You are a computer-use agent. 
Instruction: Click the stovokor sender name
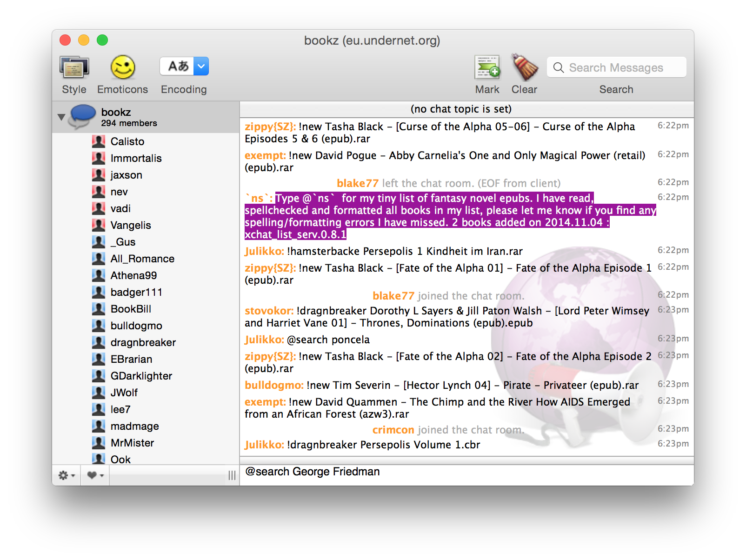[x=268, y=311]
